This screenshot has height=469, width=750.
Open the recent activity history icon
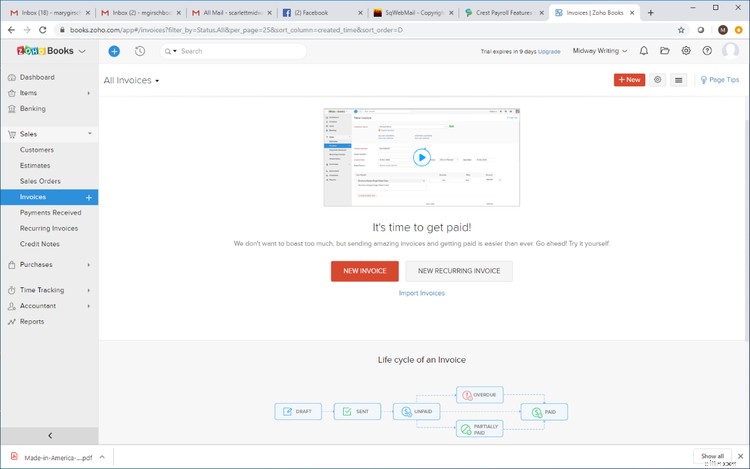pos(140,51)
